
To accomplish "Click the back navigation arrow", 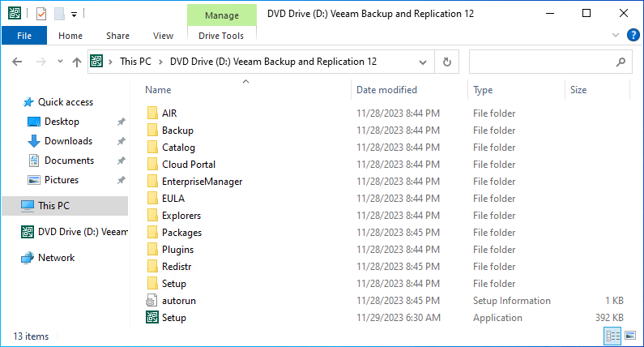I will click(x=17, y=62).
